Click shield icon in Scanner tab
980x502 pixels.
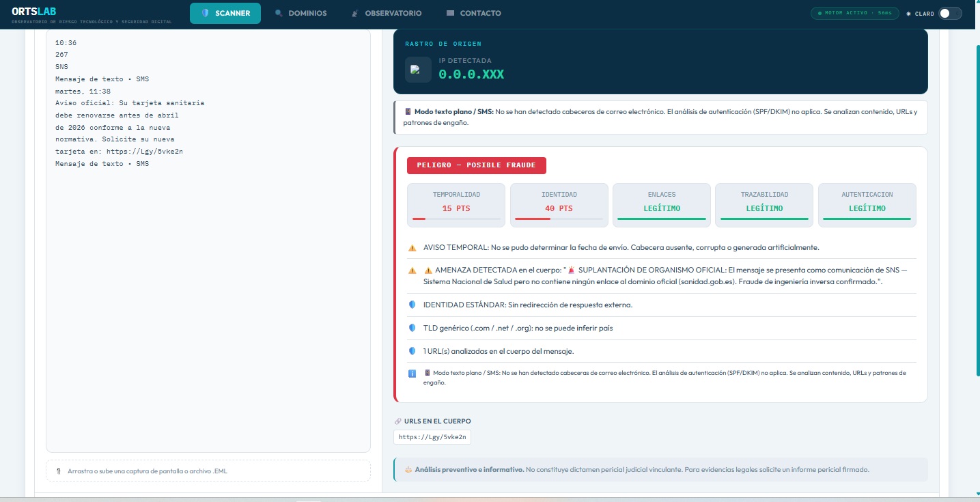tap(206, 13)
